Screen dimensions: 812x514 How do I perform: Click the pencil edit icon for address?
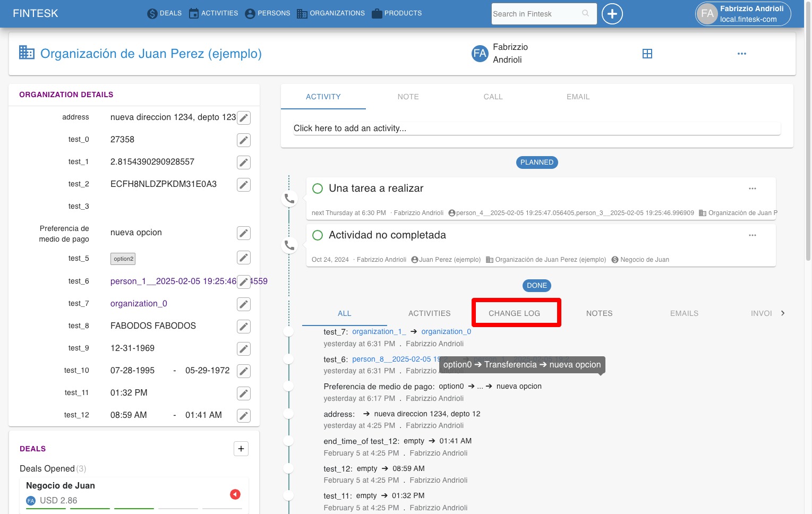pyautogui.click(x=244, y=118)
